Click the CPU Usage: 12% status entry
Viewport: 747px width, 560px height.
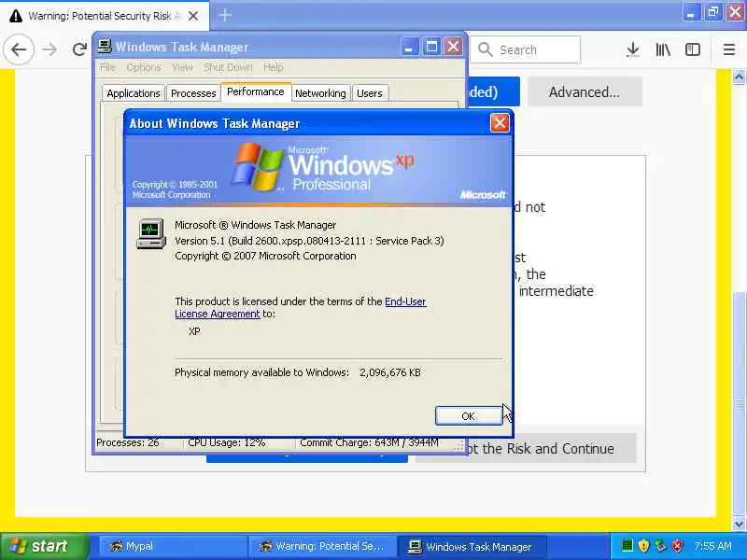(226, 442)
